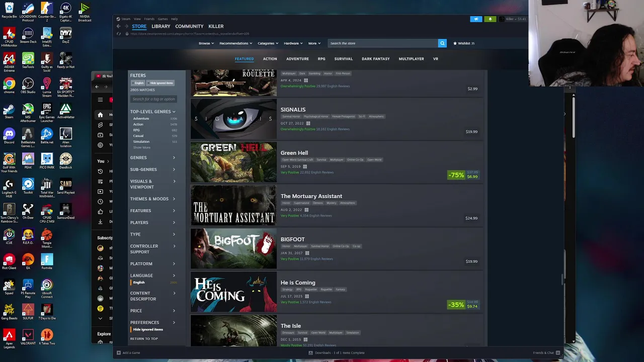Click the store search input field

pos(383,43)
